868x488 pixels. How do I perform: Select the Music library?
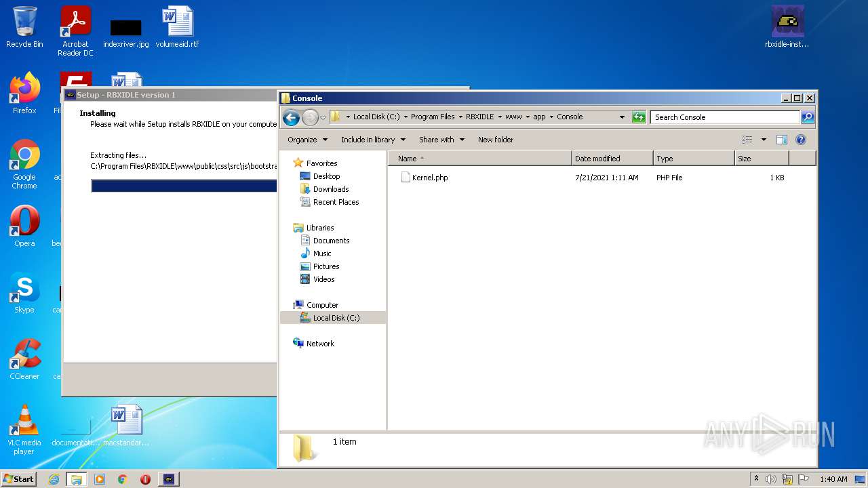pyautogui.click(x=322, y=253)
